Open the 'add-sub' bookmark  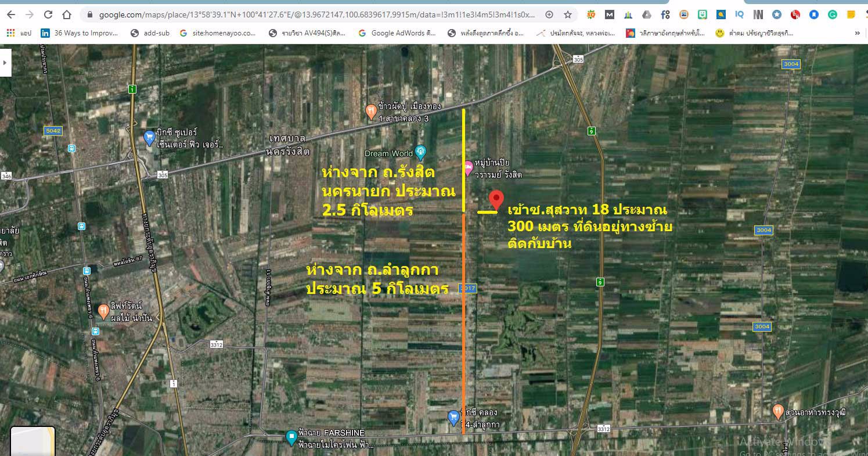click(x=150, y=33)
